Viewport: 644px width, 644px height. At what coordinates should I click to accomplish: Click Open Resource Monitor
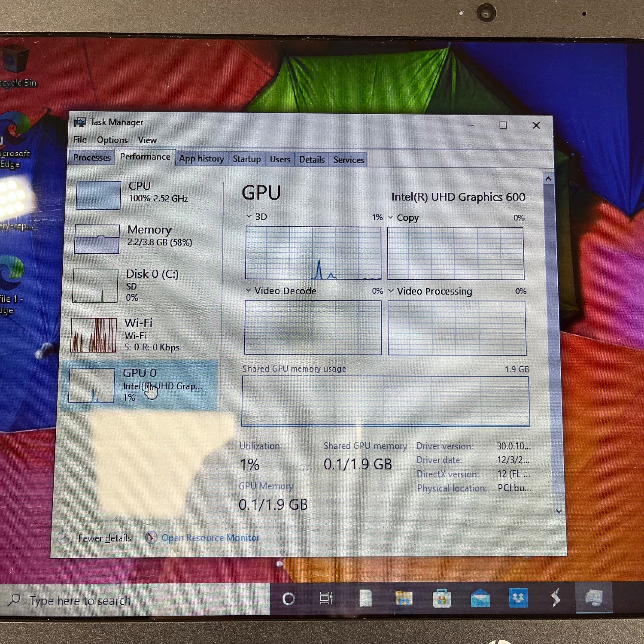[210, 538]
